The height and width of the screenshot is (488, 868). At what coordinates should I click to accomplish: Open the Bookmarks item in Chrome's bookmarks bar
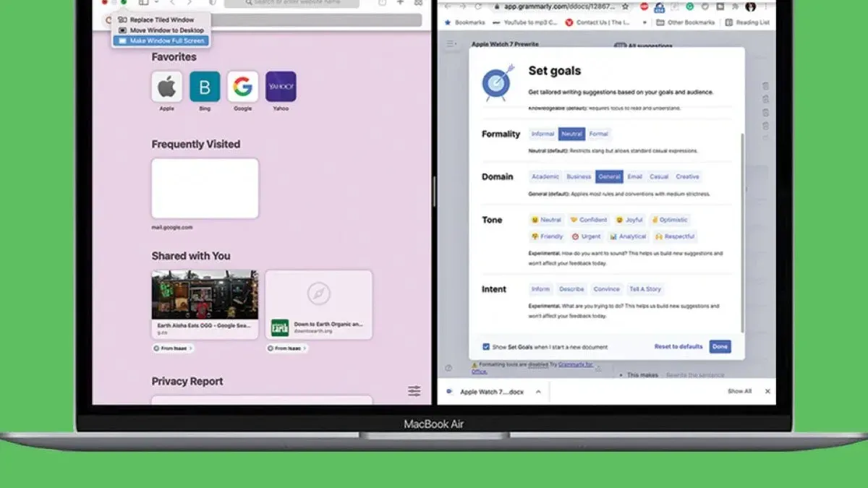click(464, 22)
